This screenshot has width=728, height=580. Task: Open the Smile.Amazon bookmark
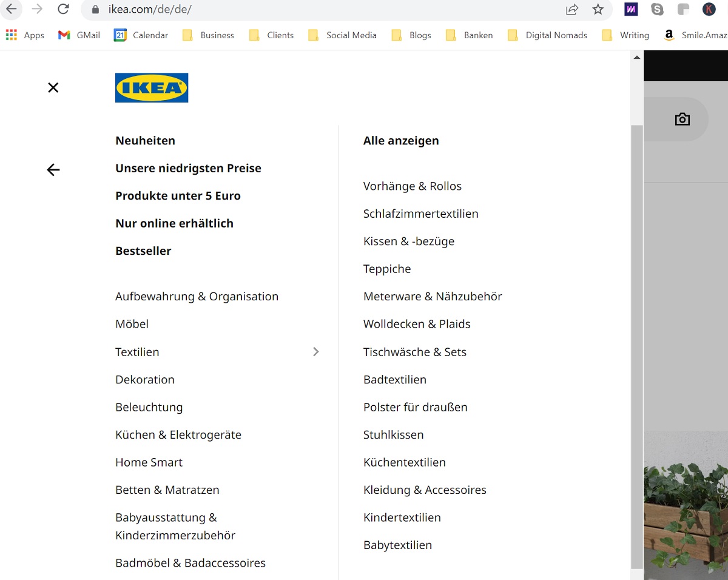695,35
